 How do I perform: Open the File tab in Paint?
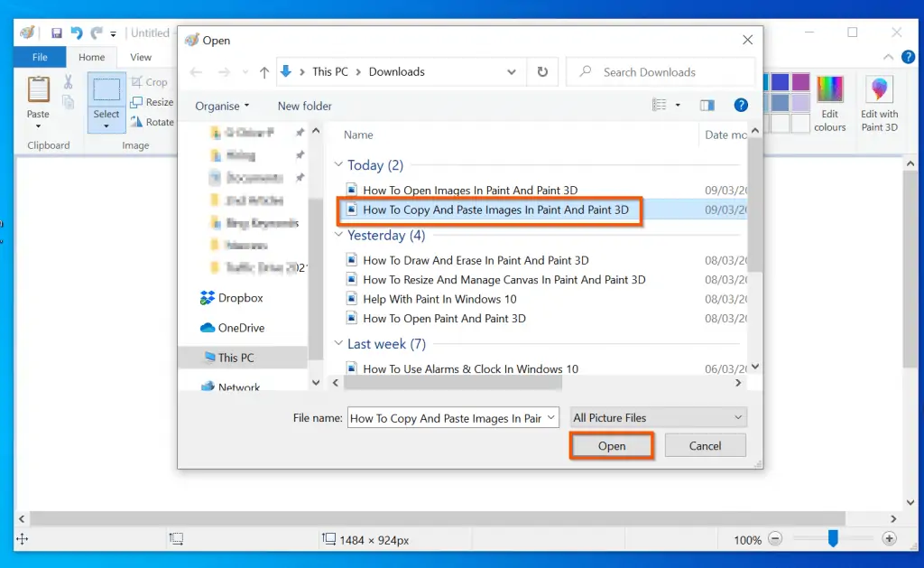click(x=40, y=57)
